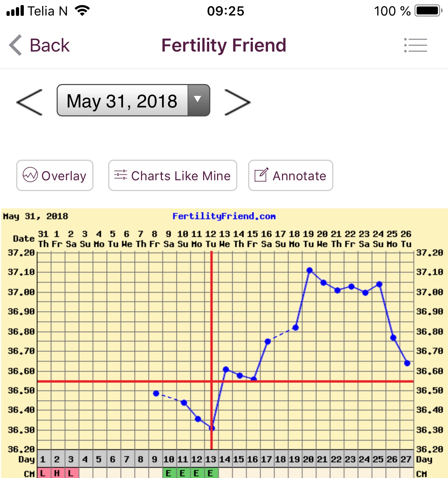Select the lowest temperature point on day 13
Image resolution: width=448 pixels, height=478 pixels.
click(212, 428)
